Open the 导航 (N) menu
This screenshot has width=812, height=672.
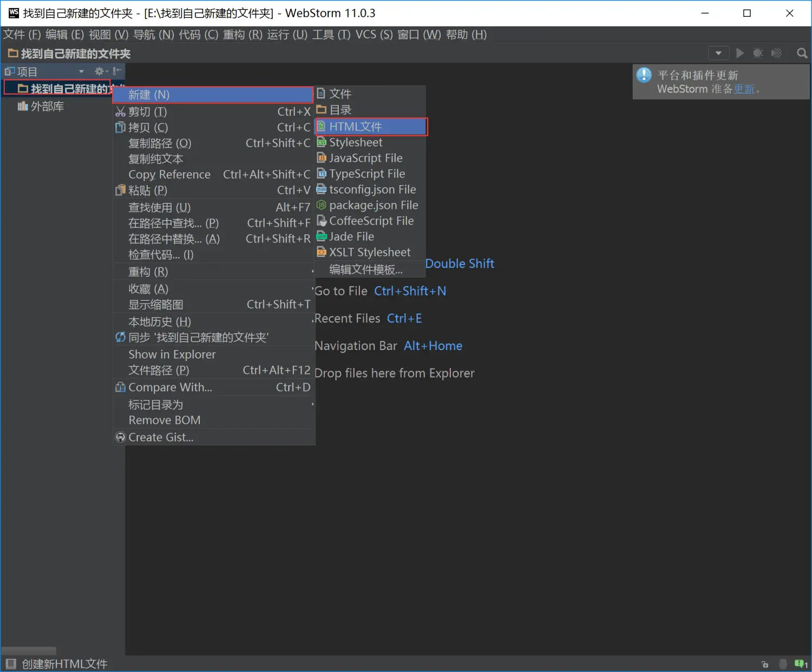[x=154, y=35]
